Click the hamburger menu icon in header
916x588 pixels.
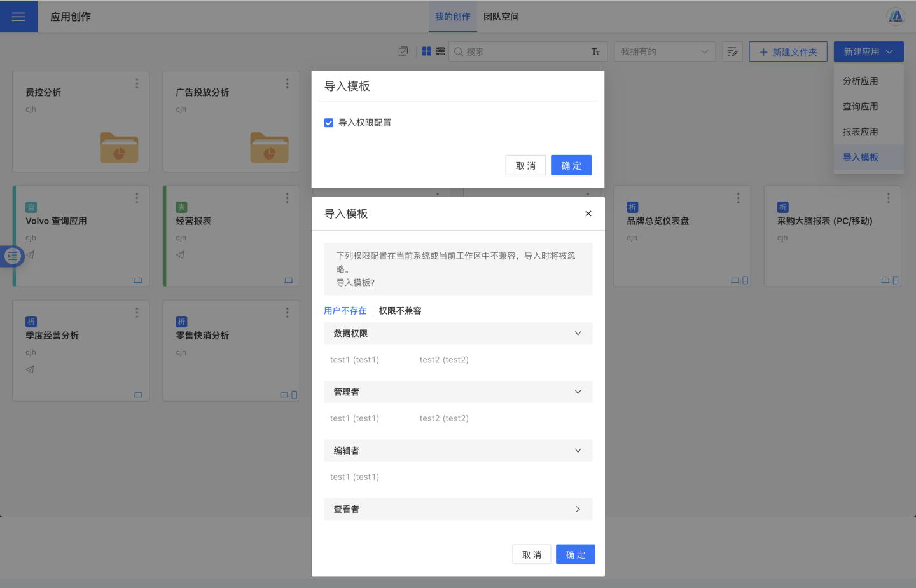(x=18, y=17)
